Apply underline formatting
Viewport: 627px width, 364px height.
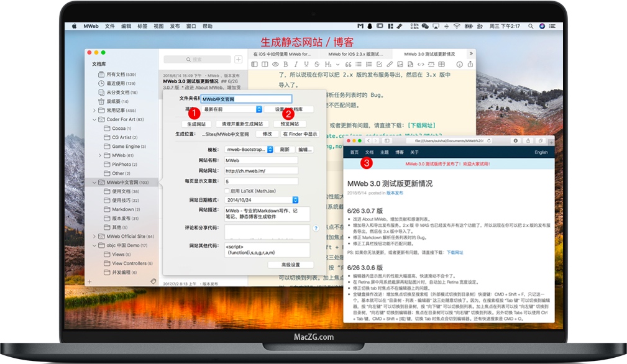[x=306, y=65]
